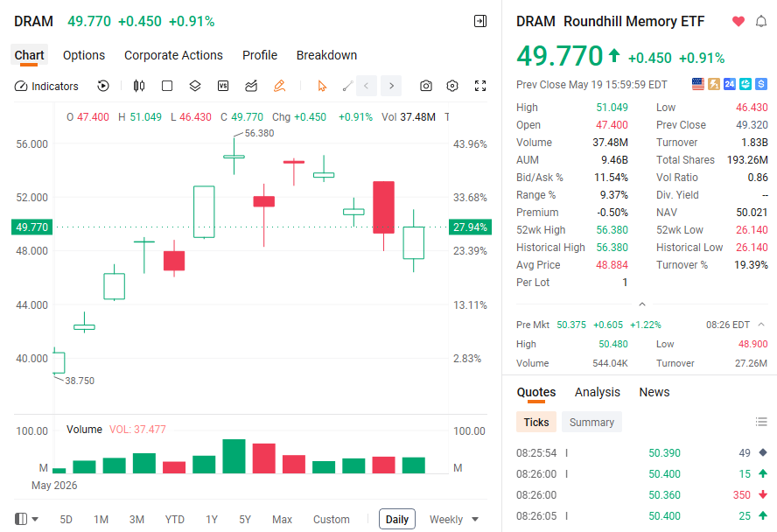The image size is (777, 532).
Task: Select the tick row at 08:25:54
Action: [x=641, y=452]
